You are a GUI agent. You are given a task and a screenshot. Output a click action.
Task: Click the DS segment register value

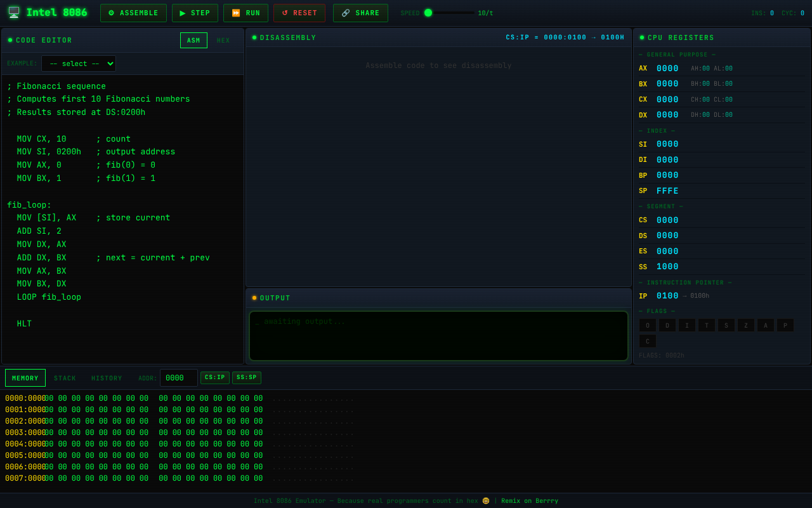tap(667, 236)
